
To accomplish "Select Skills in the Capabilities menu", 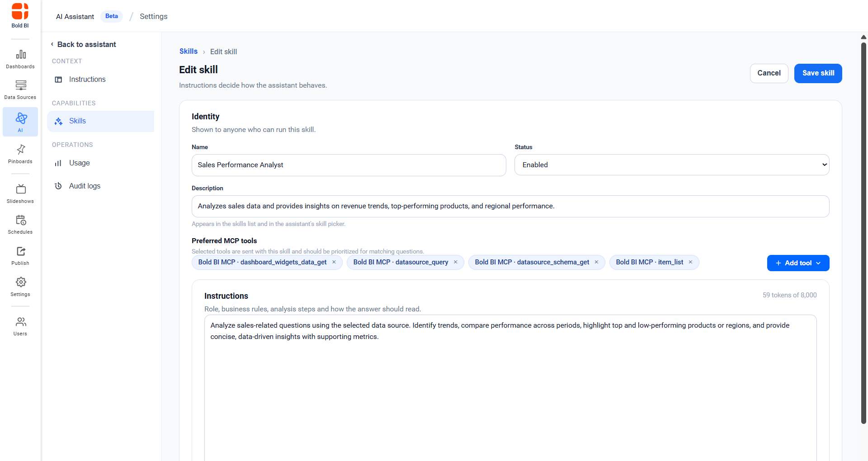I will 100,121.
